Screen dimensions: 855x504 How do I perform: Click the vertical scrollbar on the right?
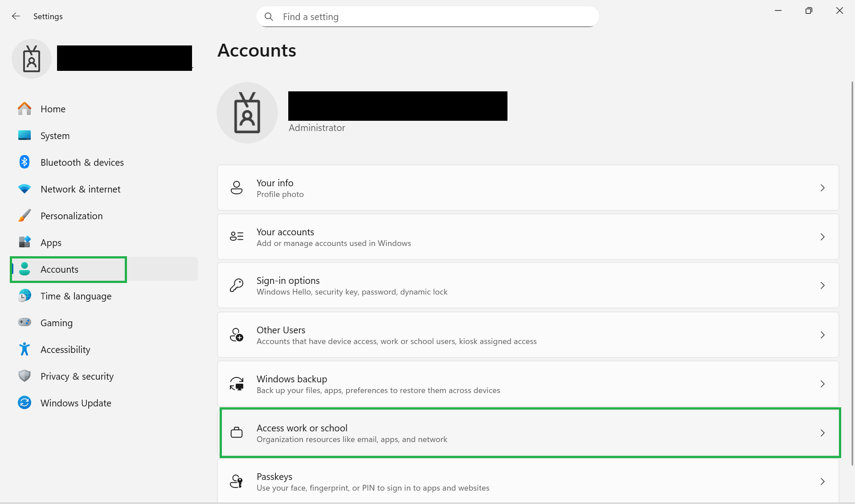coord(852,273)
